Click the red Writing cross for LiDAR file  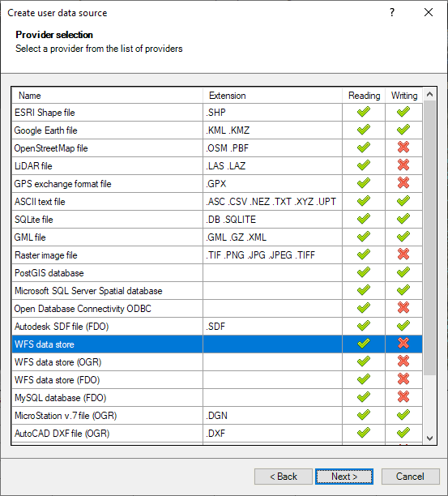pyautogui.click(x=403, y=165)
